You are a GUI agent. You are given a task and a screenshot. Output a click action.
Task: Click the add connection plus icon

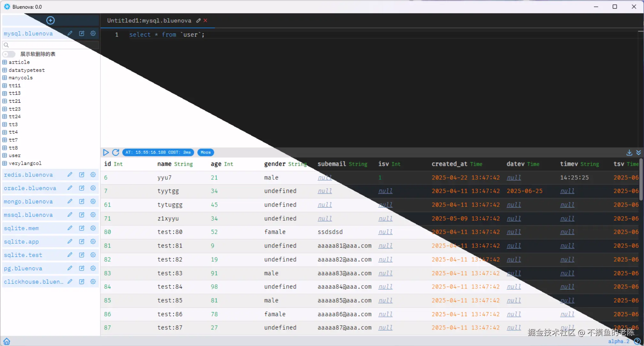coord(50,20)
